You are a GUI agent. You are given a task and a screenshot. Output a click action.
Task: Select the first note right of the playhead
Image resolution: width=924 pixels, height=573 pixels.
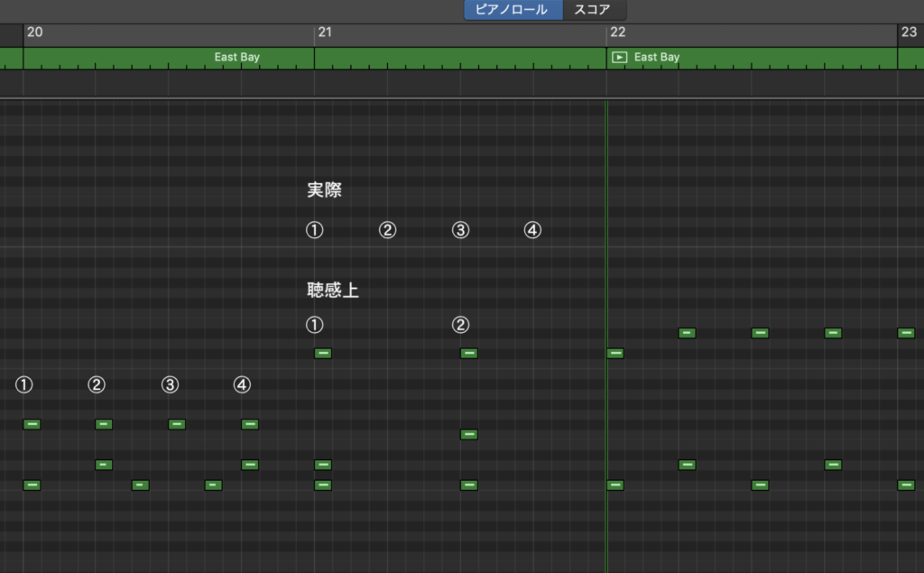pyautogui.click(x=616, y=354)
